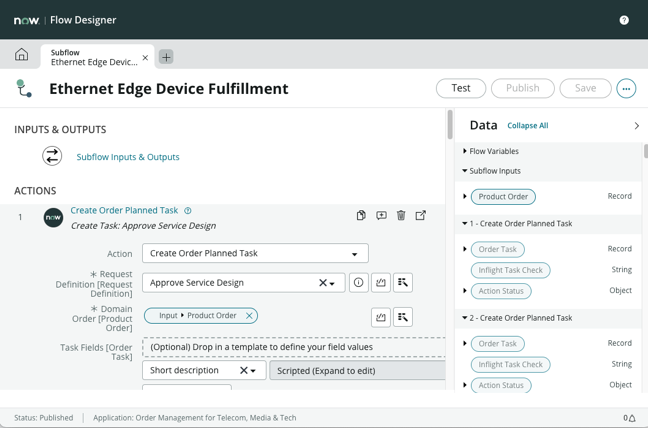Expand the Product Order record pill

465,197
